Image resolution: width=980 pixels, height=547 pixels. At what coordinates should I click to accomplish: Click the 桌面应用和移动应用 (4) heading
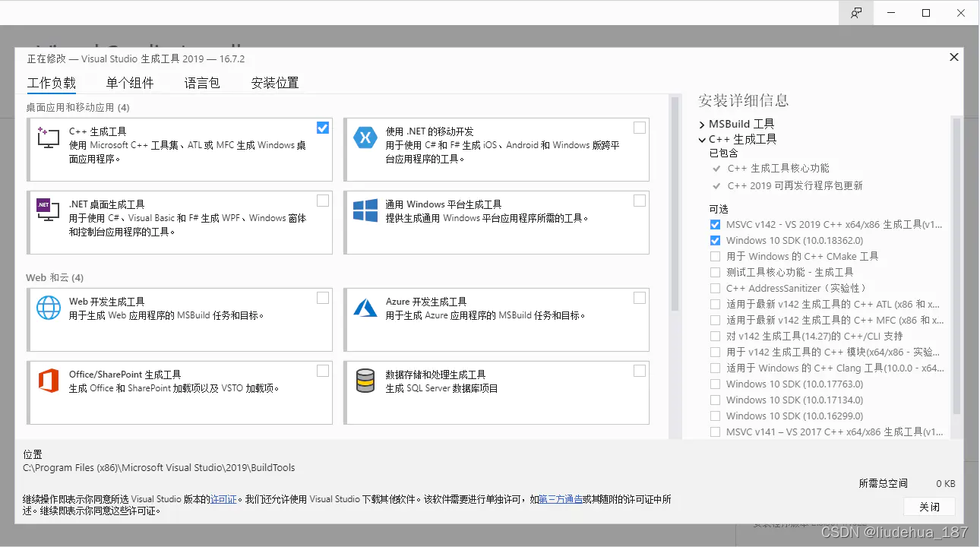point(77,108)
